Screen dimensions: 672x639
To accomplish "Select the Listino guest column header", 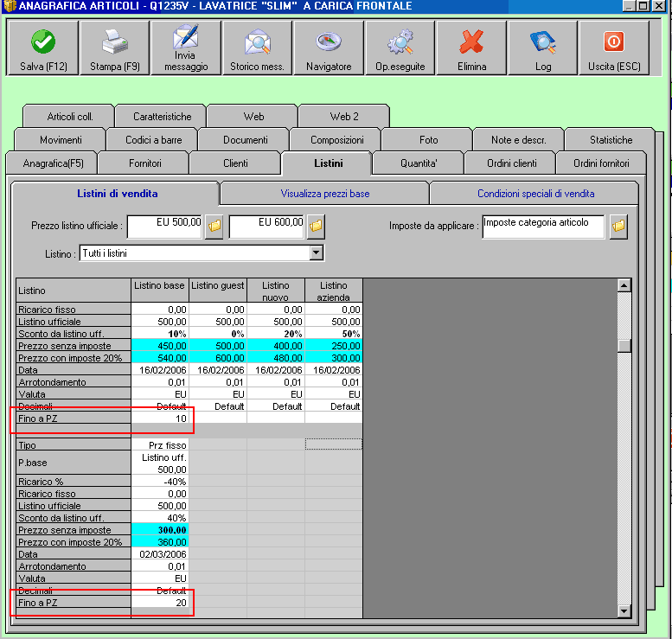I will 218,291.
